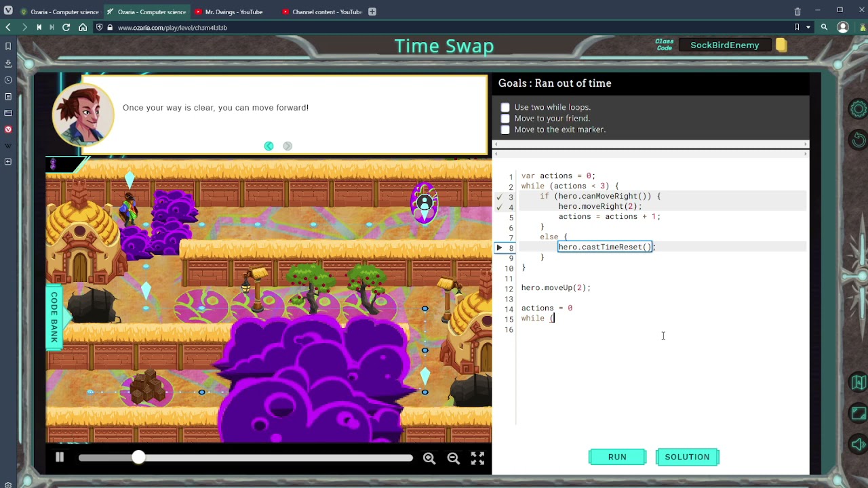Switch to first Ozaria tab
Viewport: 868px width, 488px height.
[x=60, y=12]
